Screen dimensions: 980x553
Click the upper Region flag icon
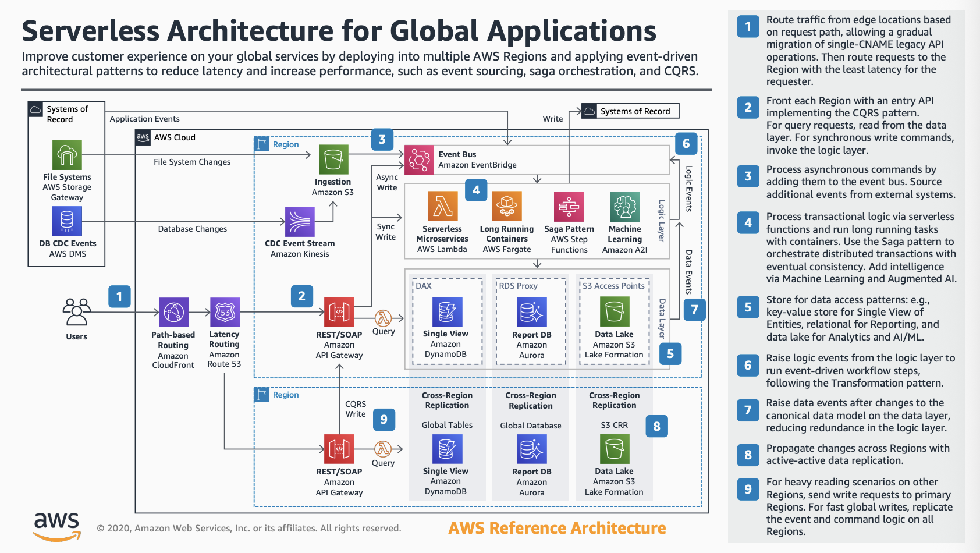[262, 144]
